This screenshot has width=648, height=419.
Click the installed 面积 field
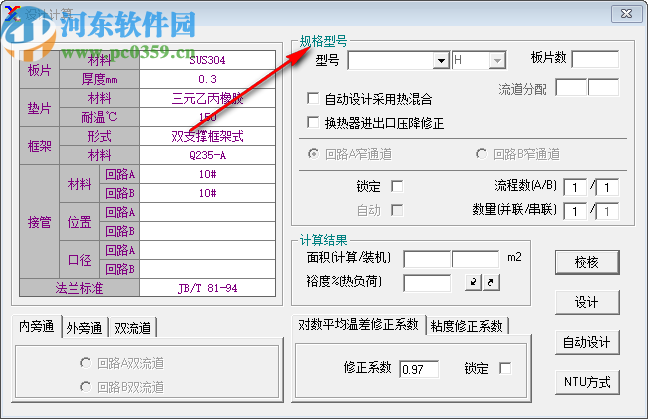coord(476,259)
